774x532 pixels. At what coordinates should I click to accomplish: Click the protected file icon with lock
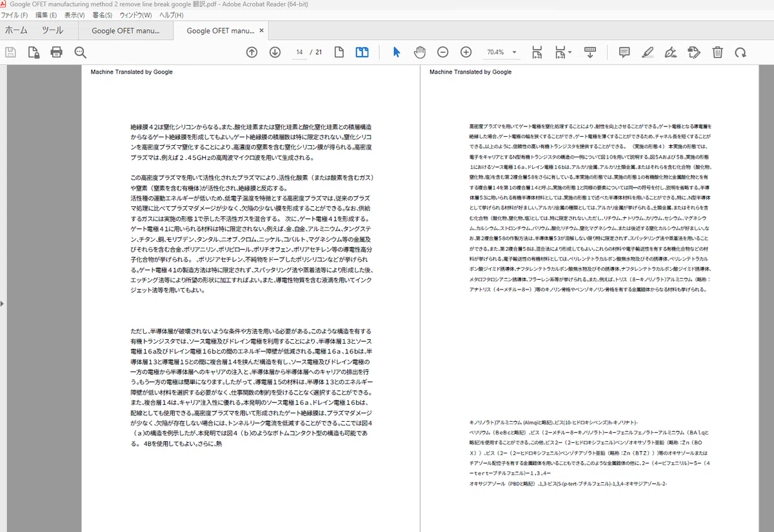pyautogui.click(x=33, y=52)
